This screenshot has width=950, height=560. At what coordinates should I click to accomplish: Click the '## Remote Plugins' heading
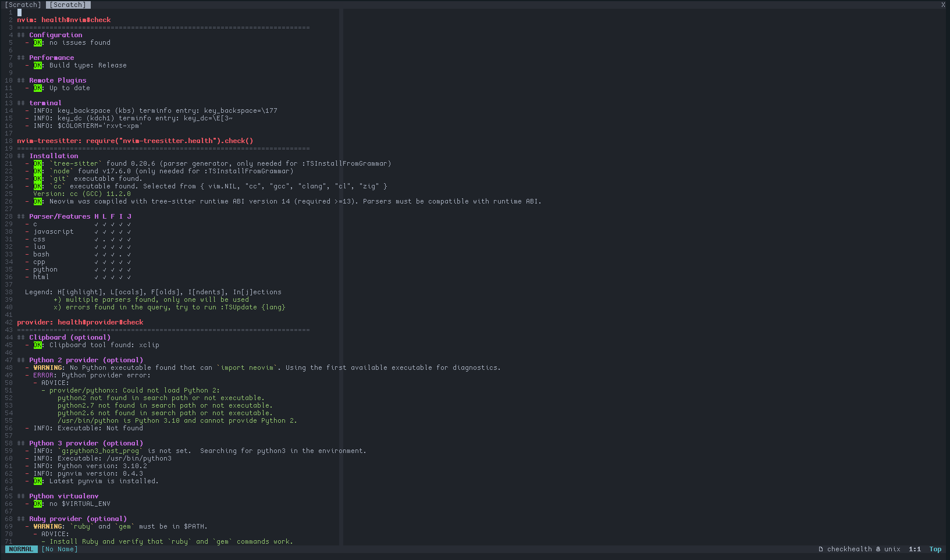(x=52, y=80)
